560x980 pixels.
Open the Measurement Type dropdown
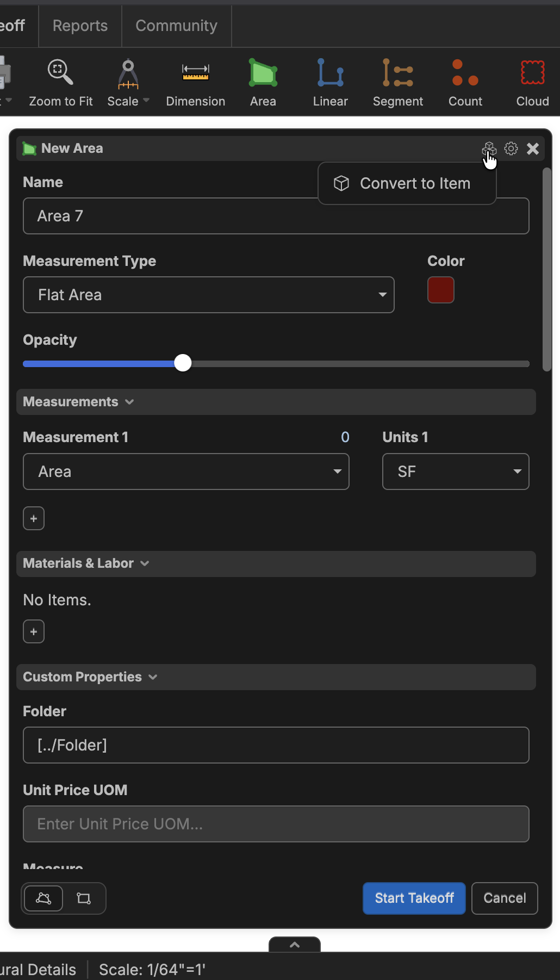point(208,295)
